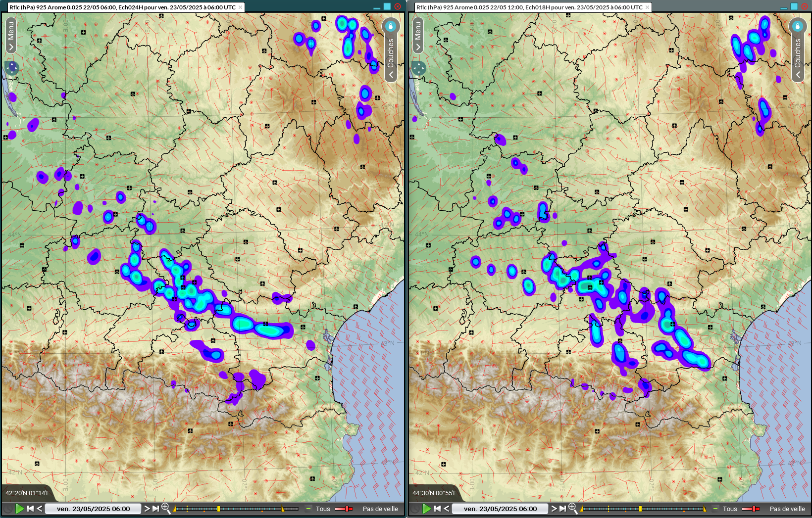Jump to first timestep in left map

[x=30, y=509]
